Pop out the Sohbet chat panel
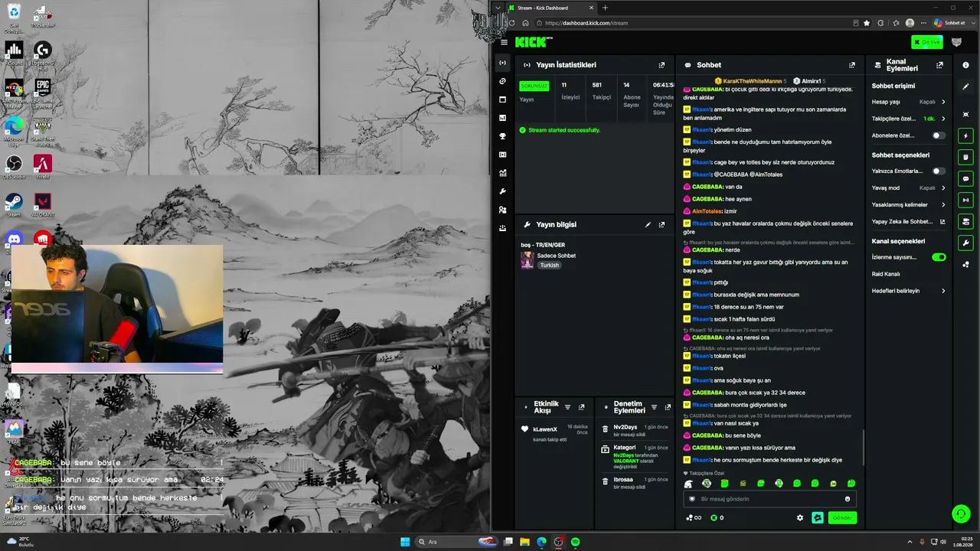Screen dimensions: 980x551 click(x=852, y=65)
